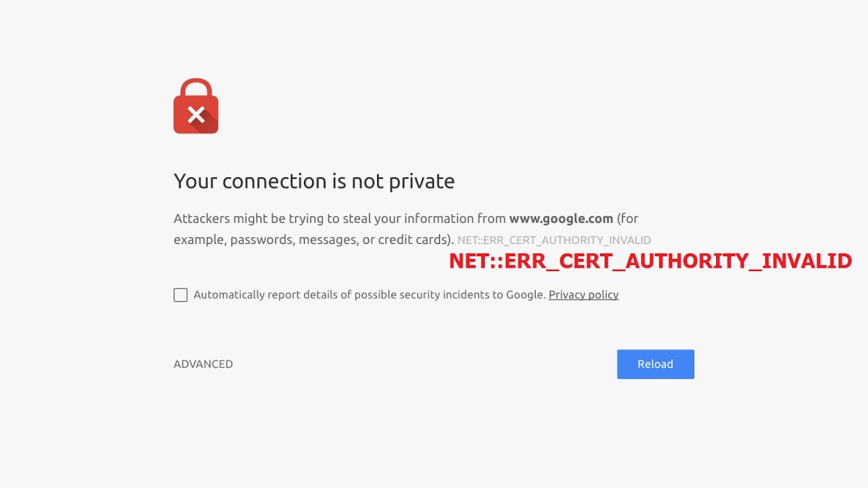This screenshot has height=488, width=868.
Task: Click the word "Attackers" in the warning
Action: [x=201, y=218]
